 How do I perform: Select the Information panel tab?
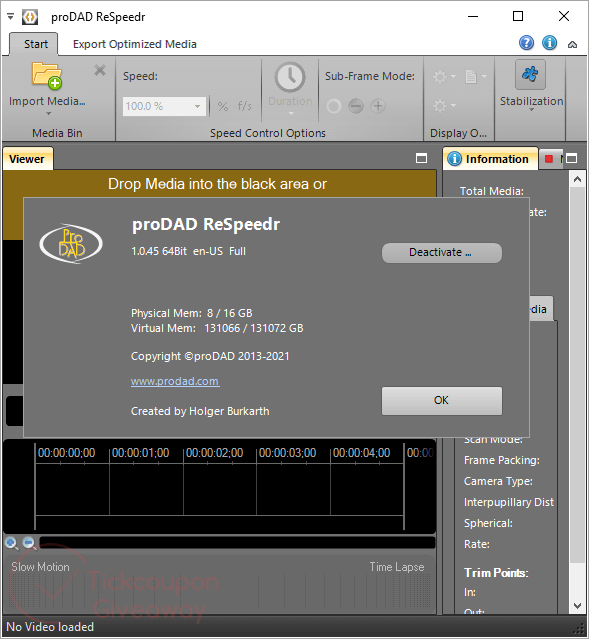(490, 159)
